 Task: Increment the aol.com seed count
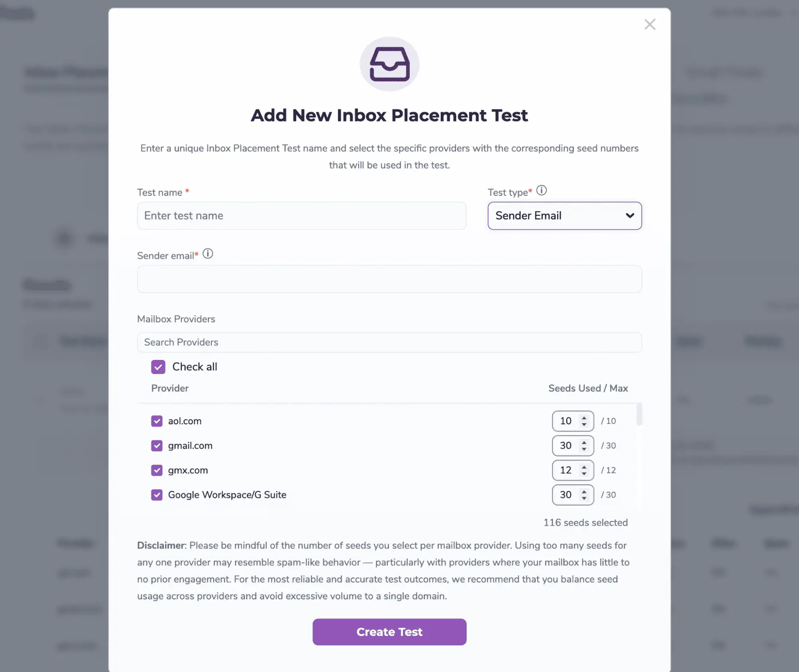584,417
